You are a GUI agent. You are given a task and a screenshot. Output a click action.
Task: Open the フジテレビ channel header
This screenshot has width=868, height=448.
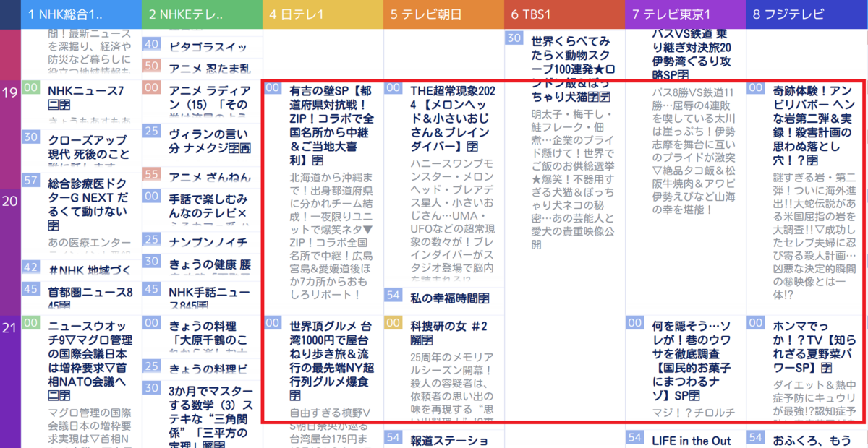point(807,14)
